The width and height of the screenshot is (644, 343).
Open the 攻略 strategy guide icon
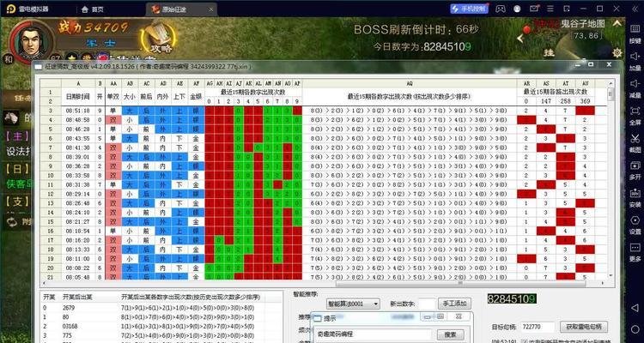(x=159, y=38)
